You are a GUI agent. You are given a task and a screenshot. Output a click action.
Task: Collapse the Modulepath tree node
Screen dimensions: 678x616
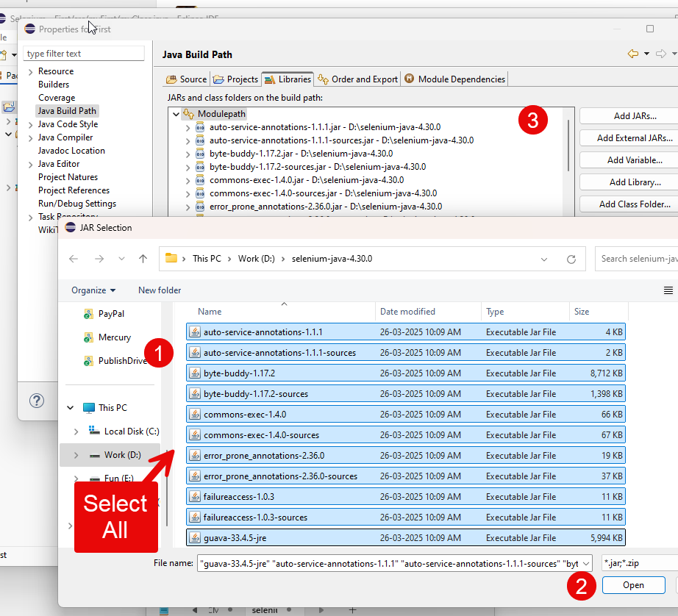coord(175,114)
